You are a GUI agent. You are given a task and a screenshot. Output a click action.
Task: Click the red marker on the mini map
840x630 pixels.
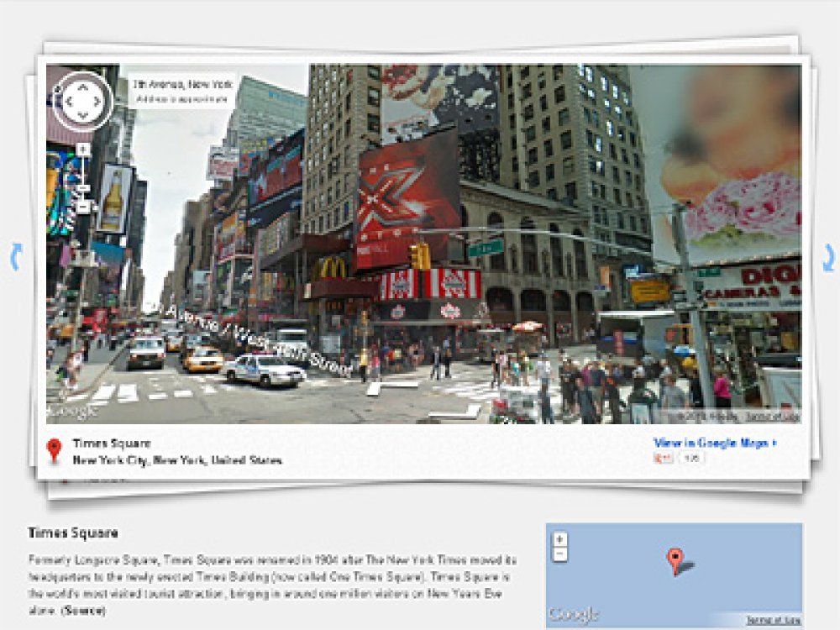pyautogui.click(x=675, y=560)
